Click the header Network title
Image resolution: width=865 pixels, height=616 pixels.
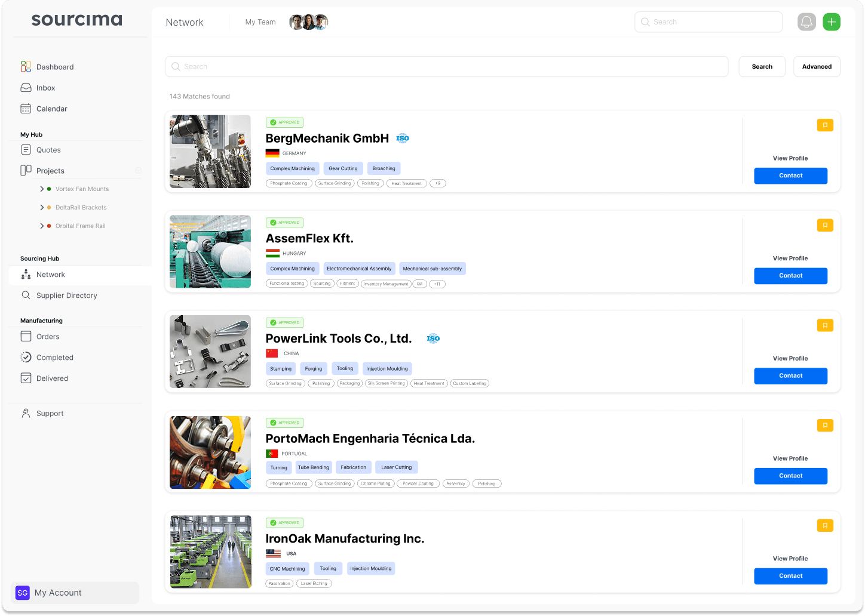[185, 22]
